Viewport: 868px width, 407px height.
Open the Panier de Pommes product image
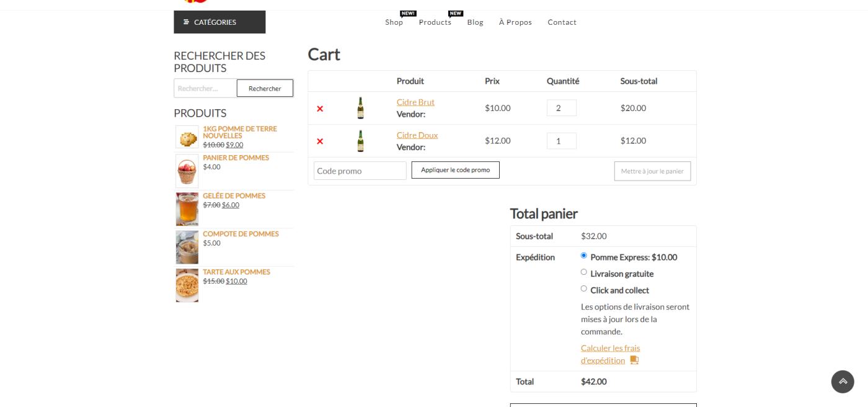[187, 171]
